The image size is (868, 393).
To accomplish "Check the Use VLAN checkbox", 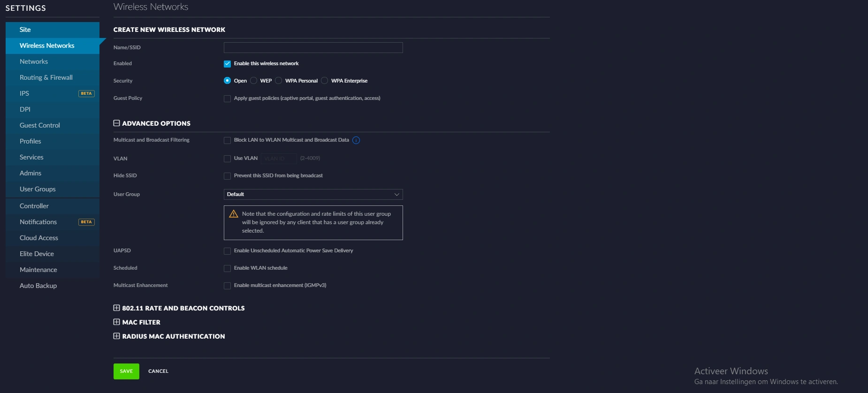I will pyautogui.click(x=228, y=159).
